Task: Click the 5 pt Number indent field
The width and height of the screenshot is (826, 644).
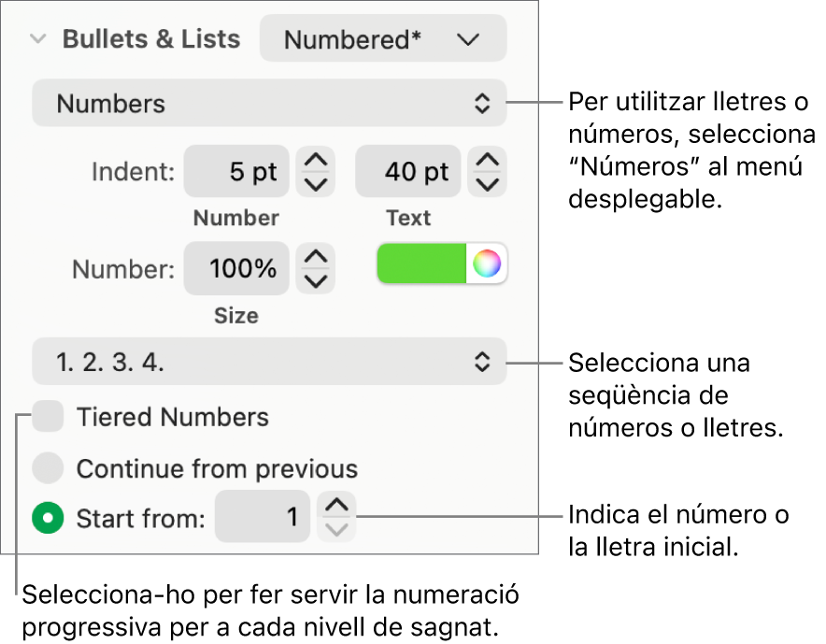Action: click(x=236, y=172)
